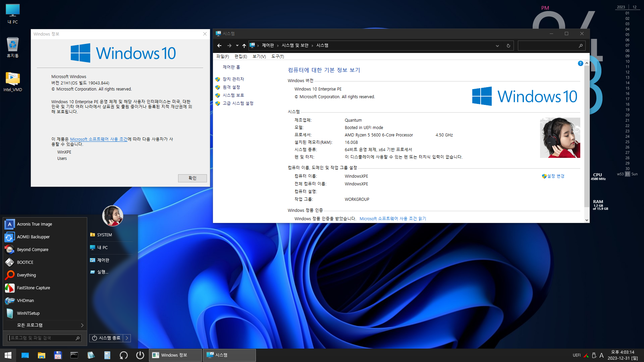The image size is (644, 362).
Task: Click the user avatar in start menu
Action: click(x=113, y=216)
